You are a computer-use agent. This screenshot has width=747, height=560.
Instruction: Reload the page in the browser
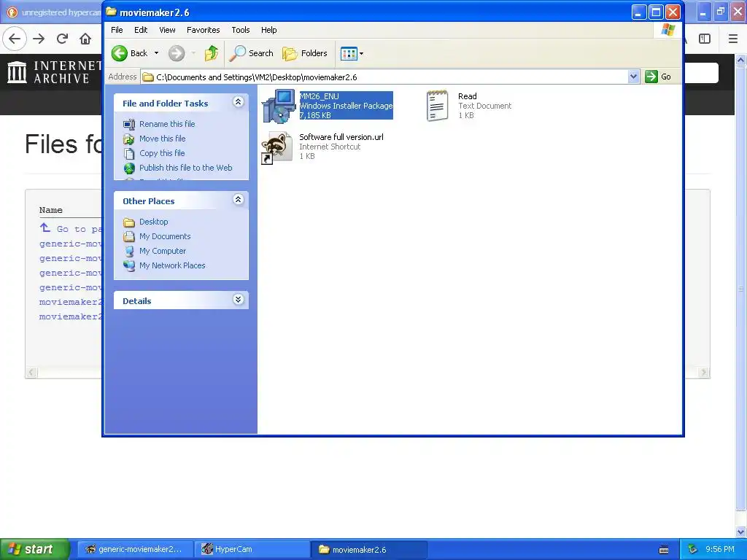pos(62,39)
